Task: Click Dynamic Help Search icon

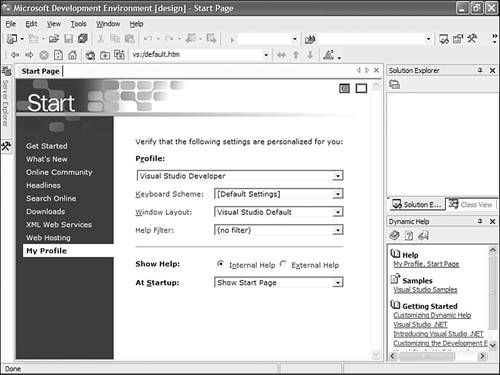Action: pos(423,236)
